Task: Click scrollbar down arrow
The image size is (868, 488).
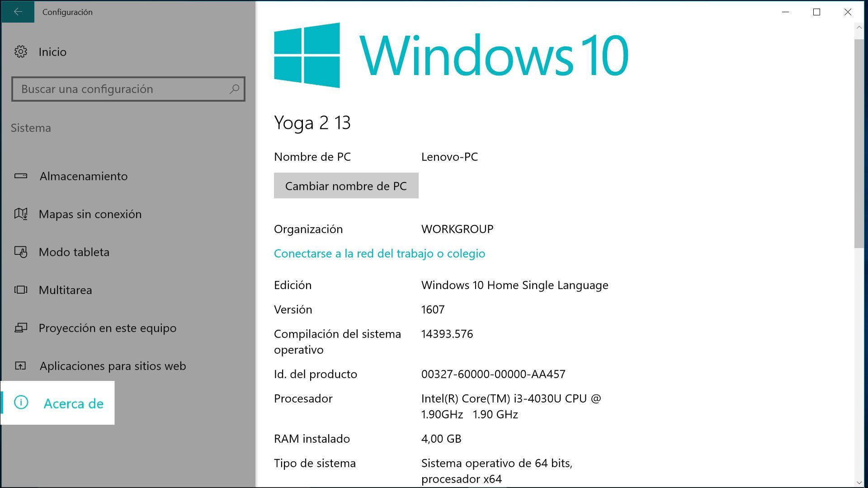Action: pyautogui.click(x=859, y=483)
